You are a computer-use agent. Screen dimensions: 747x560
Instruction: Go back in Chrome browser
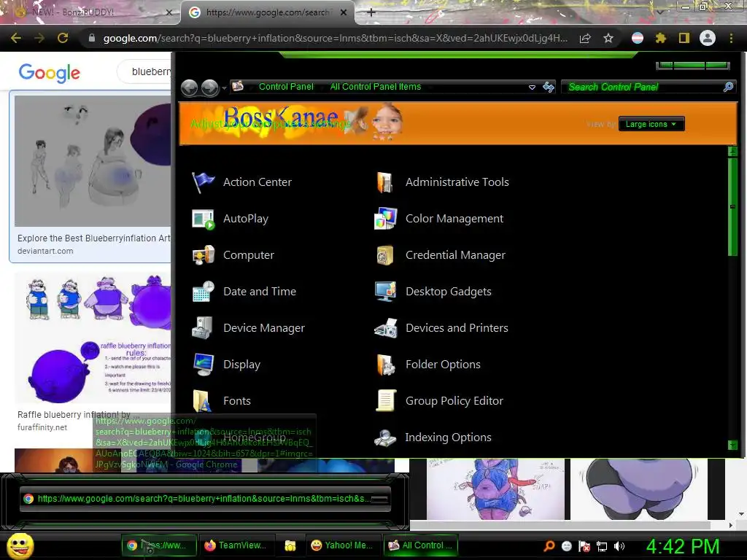click(x=16, y=38)
